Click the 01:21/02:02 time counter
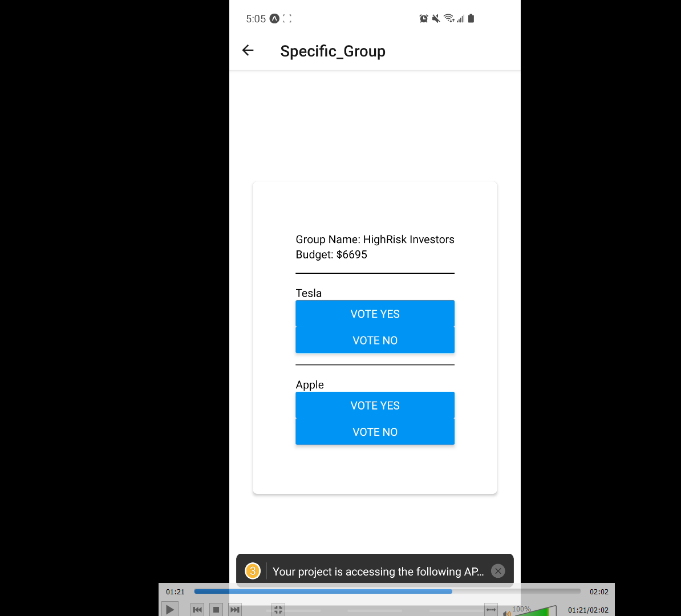Viewport: 681px width, 616px height. (588, 610)
